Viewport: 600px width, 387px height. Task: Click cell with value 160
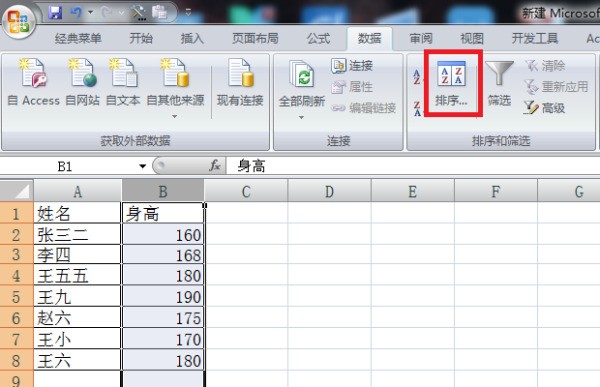click(x=163, y=234)
